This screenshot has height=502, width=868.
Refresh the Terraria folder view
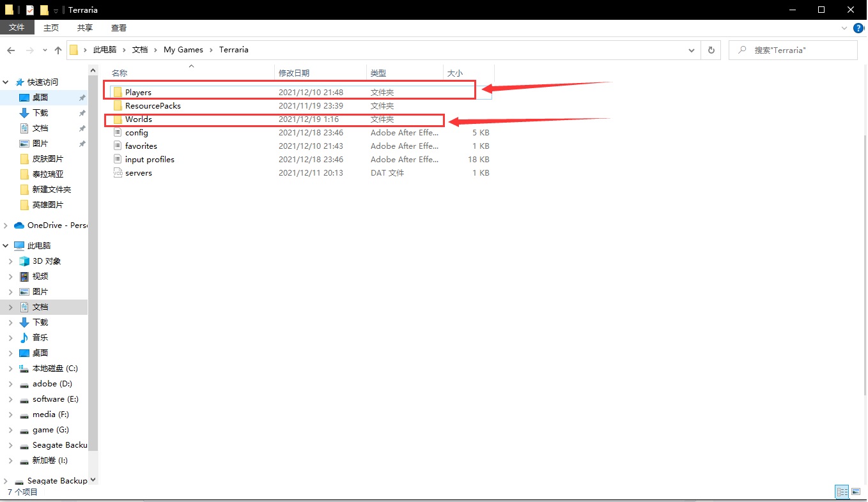pyautogui.click(x=711, y=50)
